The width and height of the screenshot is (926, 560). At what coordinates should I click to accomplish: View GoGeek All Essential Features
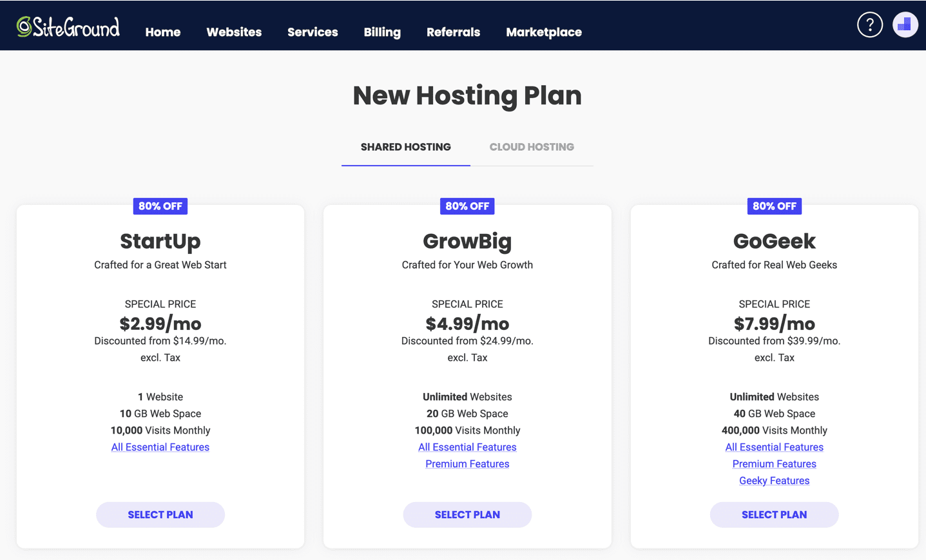775,447
